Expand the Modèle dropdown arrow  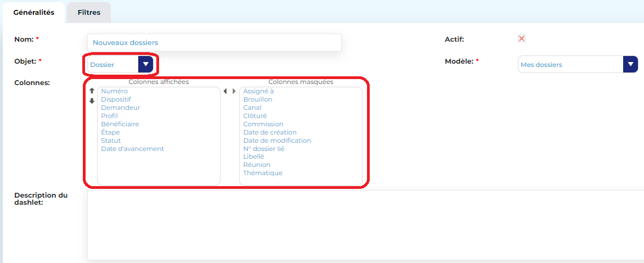[x=630, y=64]
